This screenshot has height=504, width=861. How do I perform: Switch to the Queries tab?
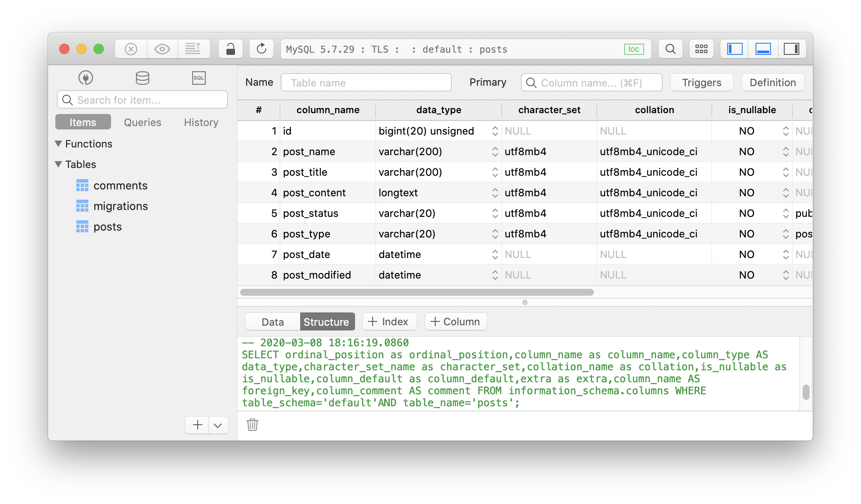tap(142, 123)
